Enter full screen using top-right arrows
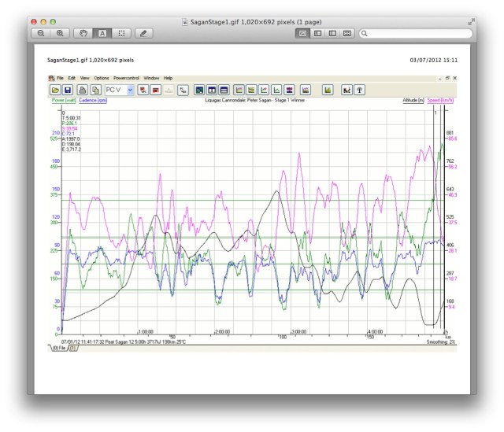This screenshot has height=432, width=504. pos(471,21)
